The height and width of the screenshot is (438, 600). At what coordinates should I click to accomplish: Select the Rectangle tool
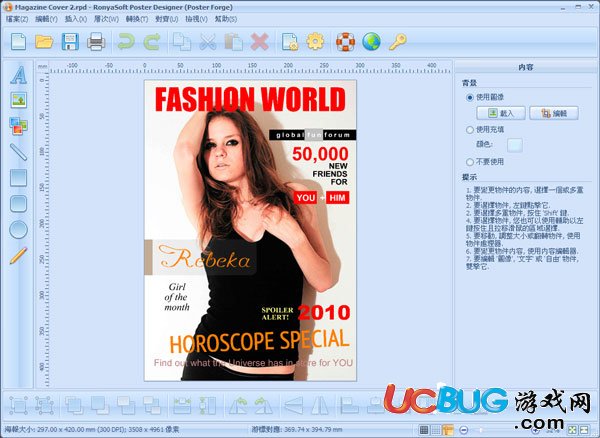[x=18, y=178]
